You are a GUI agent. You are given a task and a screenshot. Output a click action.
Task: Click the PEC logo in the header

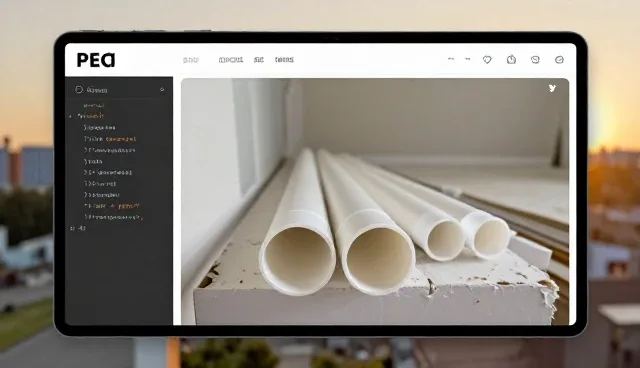96,60
